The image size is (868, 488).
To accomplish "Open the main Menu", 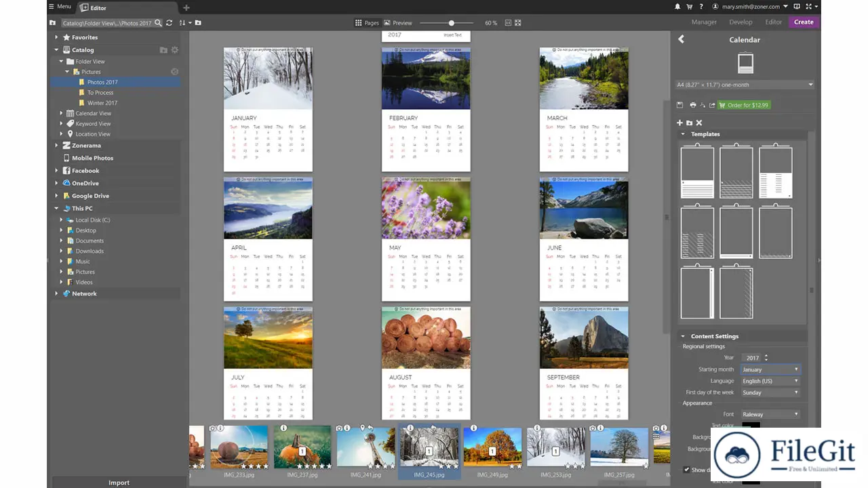I will point(60,7).
